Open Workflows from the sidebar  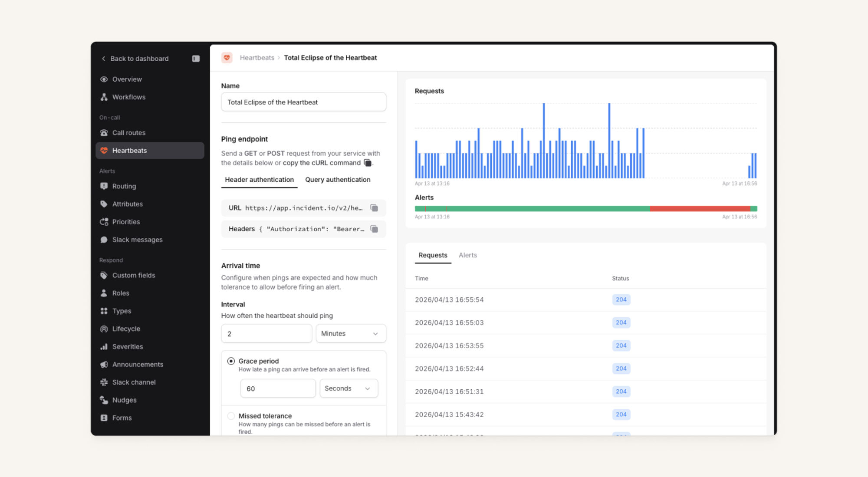(128, 97)
